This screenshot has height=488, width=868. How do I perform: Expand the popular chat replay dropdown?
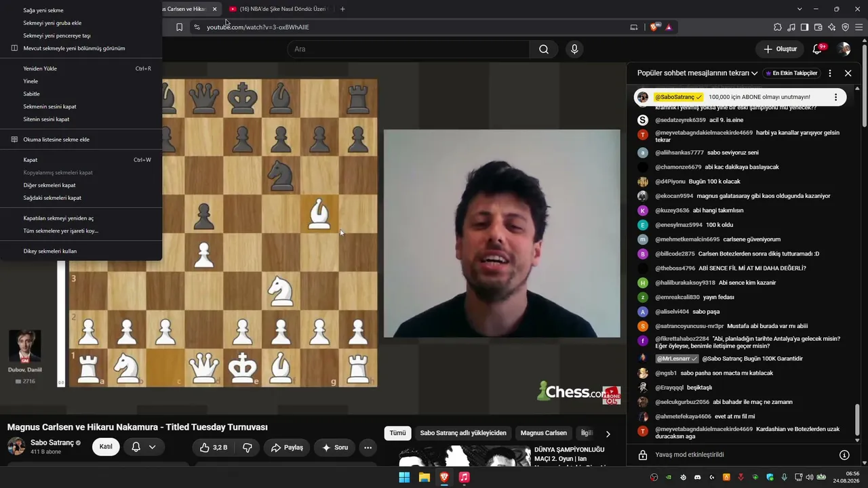754,73
